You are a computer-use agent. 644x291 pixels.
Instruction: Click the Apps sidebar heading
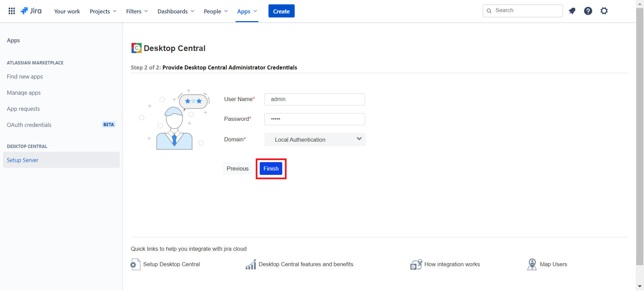[x=13, y=40]
